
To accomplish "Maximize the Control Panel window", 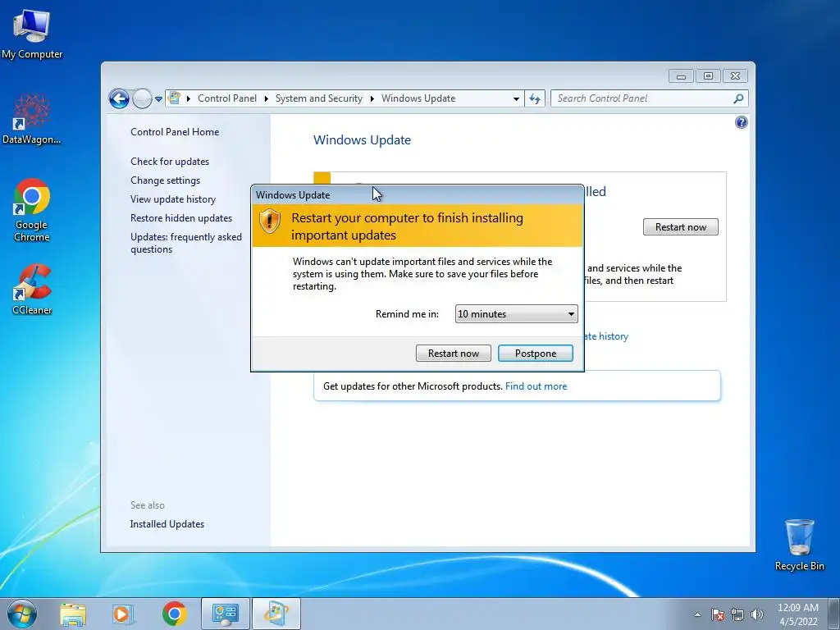I will coord(708,76).
